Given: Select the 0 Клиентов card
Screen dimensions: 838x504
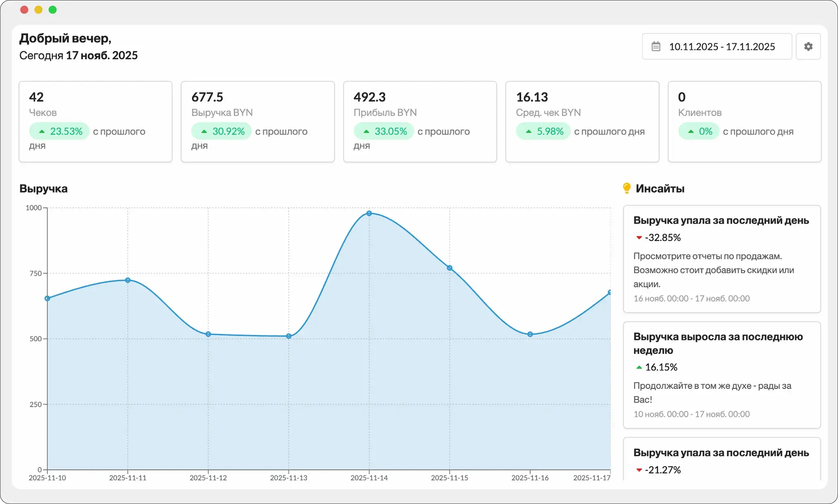Looking at the screenshot, I should pos(744,121).
